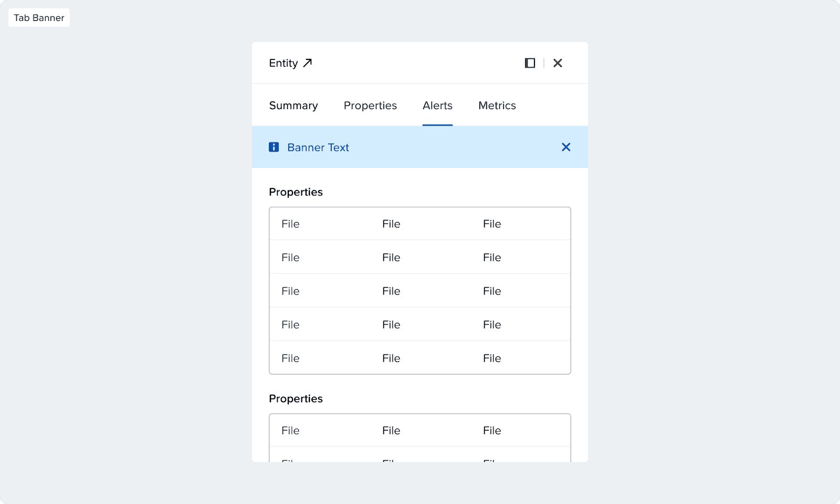840x504 pixels.
Task: Select first File cell in second Properties table
Action: 290,430
